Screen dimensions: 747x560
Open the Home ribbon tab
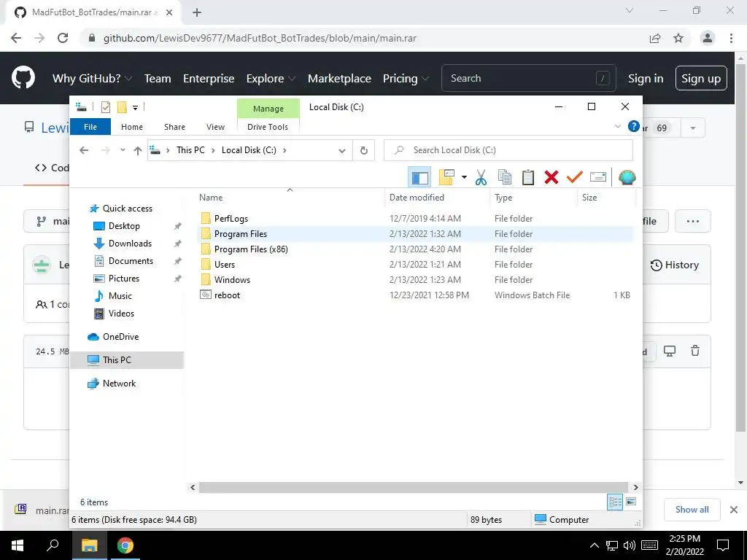132,127
